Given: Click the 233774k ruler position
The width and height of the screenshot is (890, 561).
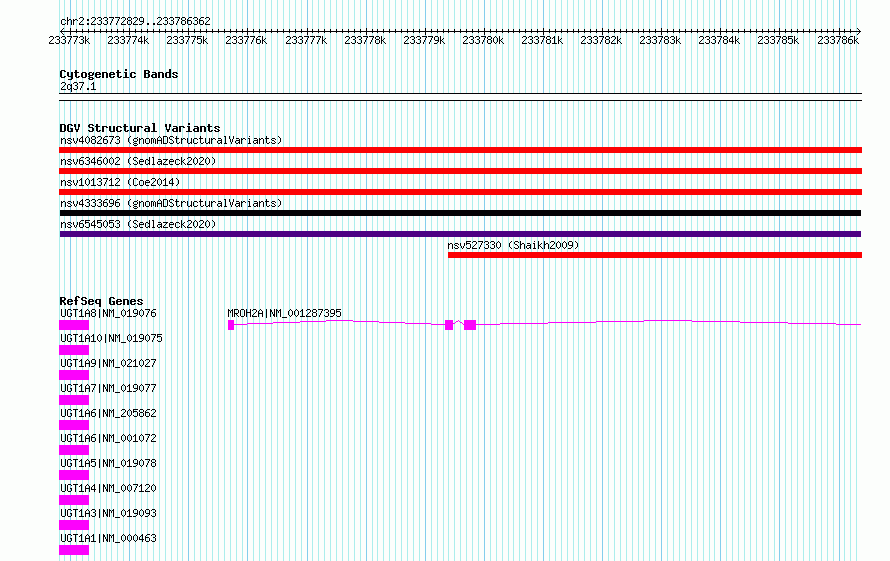Looking at the screenshot, I should pyautogui.click(x=128, y=40).
